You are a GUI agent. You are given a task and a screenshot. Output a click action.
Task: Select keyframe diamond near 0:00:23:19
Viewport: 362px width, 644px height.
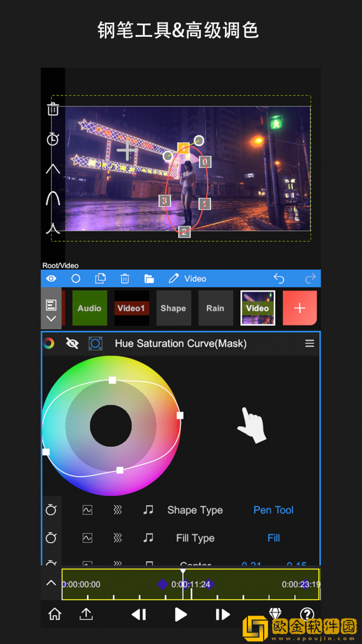pos(305,584)
